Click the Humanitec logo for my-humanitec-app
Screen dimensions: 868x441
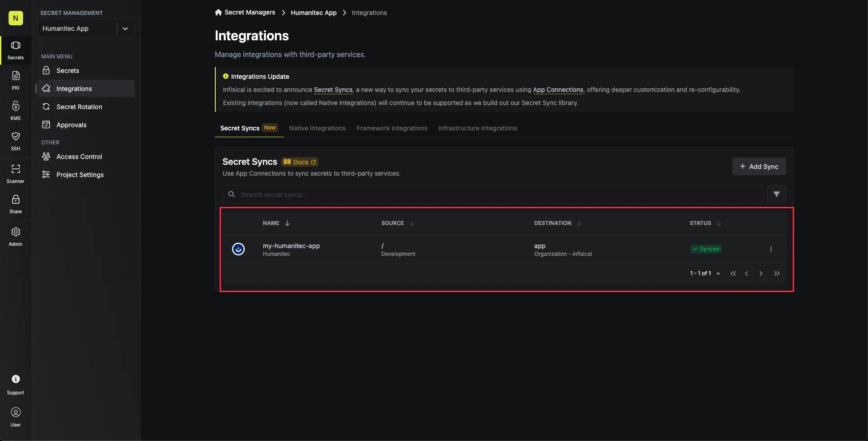(x=238, y=249)
